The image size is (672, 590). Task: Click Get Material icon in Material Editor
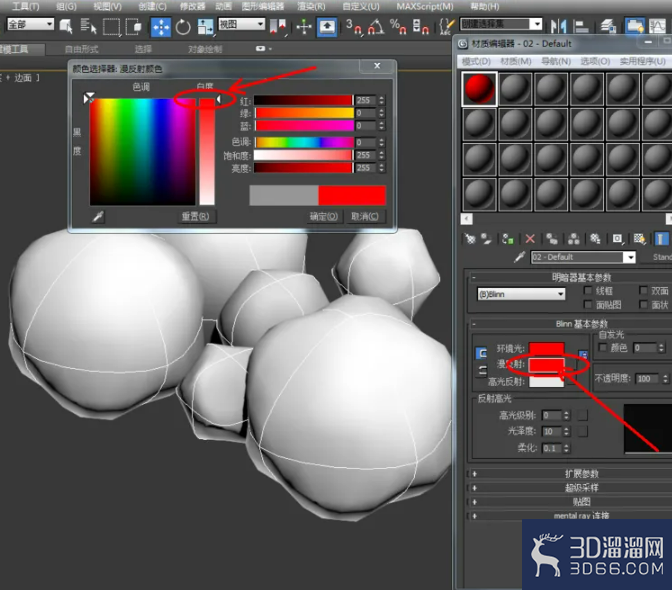click(470, 239)
